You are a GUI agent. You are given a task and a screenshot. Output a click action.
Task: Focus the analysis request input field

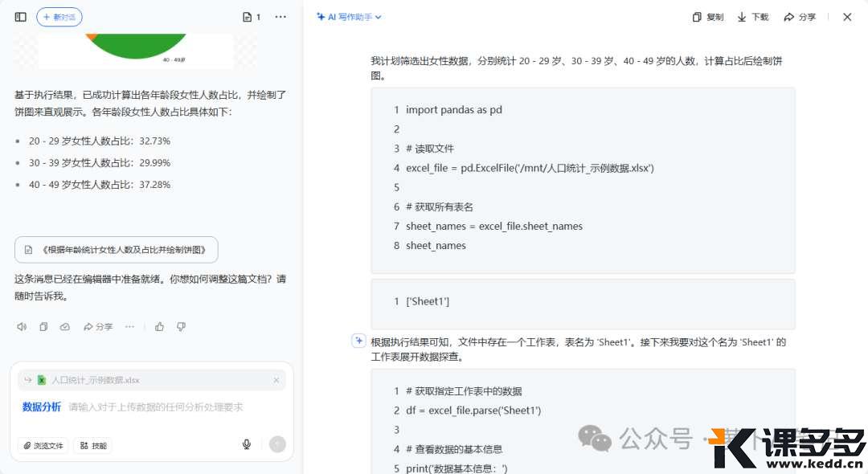tap(156, 407)
